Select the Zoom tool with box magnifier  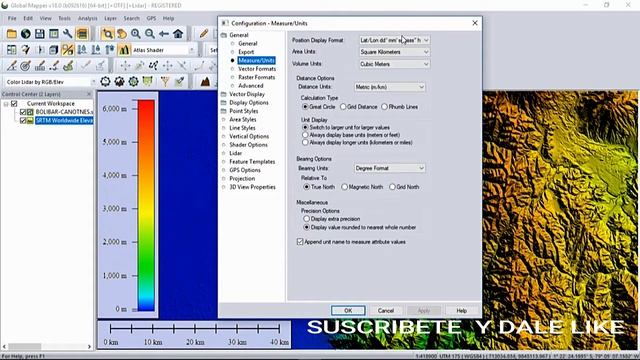click(x=108, y=34)
